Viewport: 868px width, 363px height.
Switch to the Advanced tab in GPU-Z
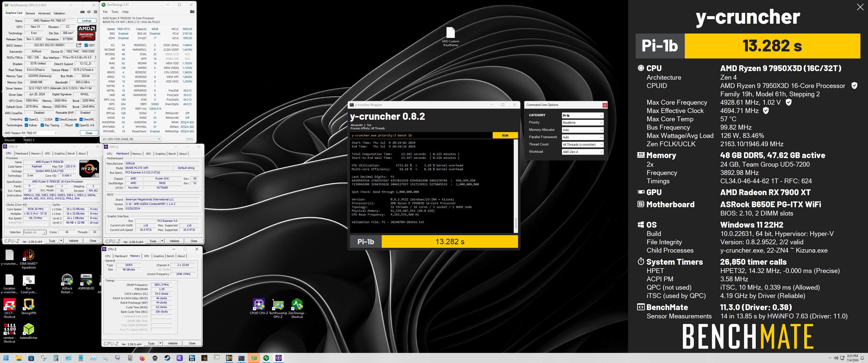click(x=44, y=13)
